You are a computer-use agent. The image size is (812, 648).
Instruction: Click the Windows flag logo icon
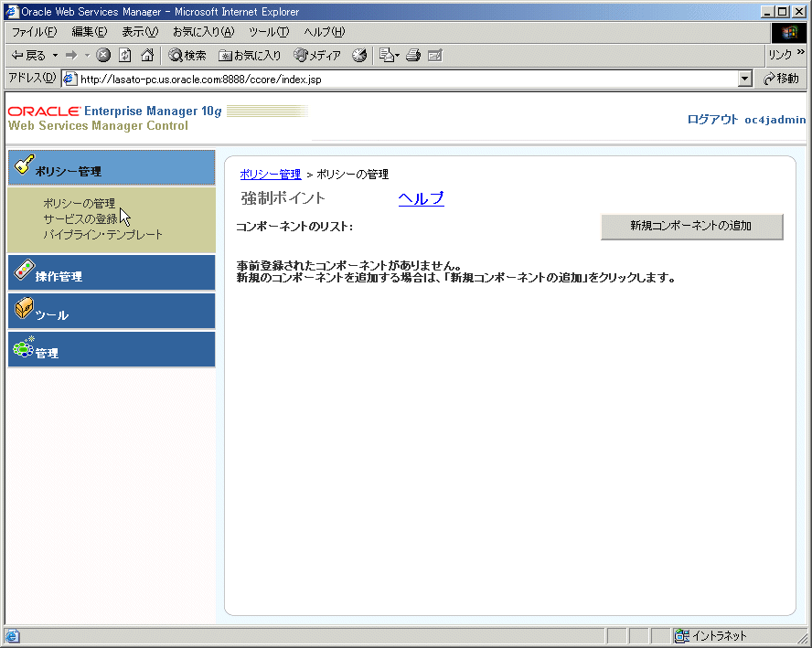pos(789,33)
